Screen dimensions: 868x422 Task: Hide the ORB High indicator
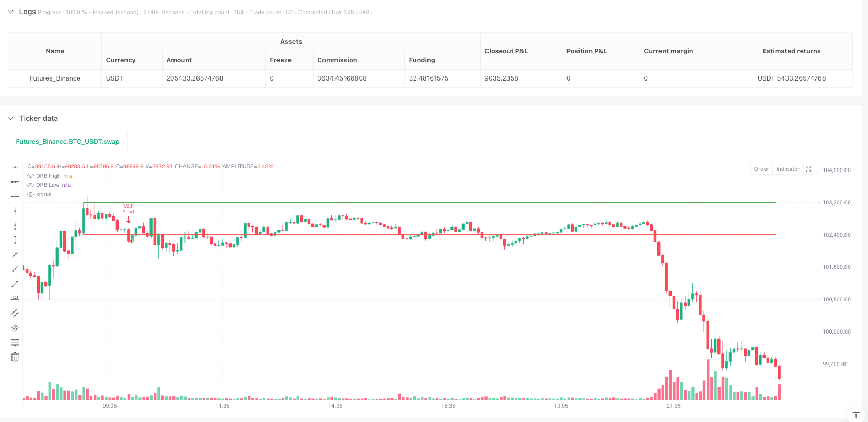click(x=30, y=176)
